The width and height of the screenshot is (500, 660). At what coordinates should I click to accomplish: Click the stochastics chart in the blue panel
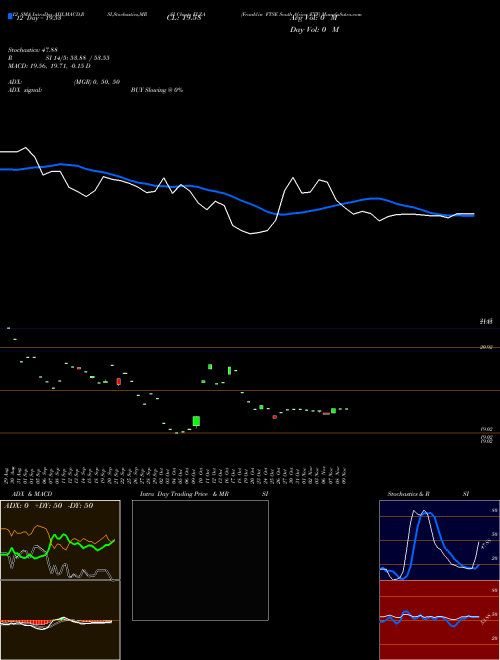click(439, 540)
